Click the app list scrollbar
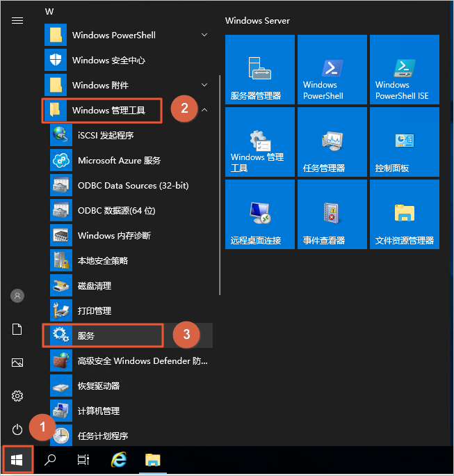The width and height of the screenshot is (454, 476). click(220, 209)
